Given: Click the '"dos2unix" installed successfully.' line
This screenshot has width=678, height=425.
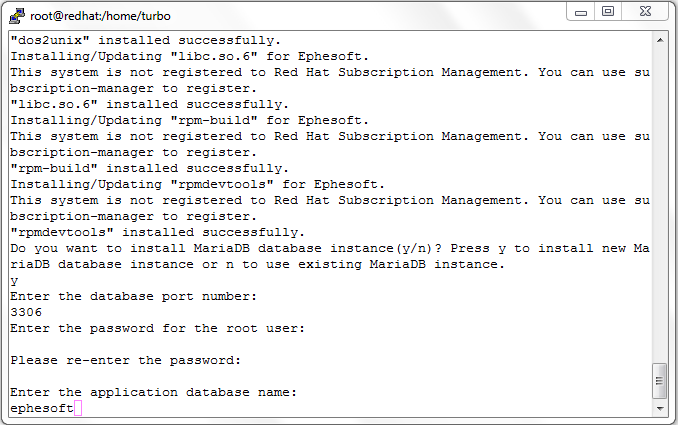Looking at the screenshot, I should tap(146, 40).
